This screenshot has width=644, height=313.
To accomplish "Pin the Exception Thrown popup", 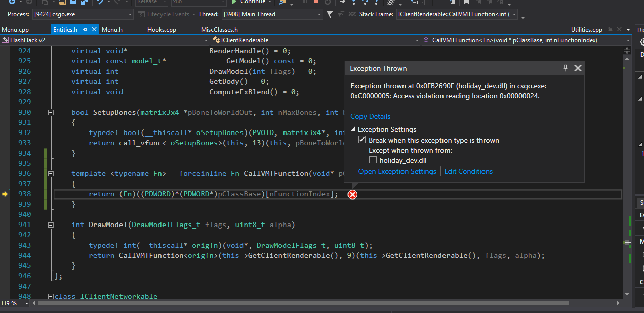I will click(x=566, y=68).
